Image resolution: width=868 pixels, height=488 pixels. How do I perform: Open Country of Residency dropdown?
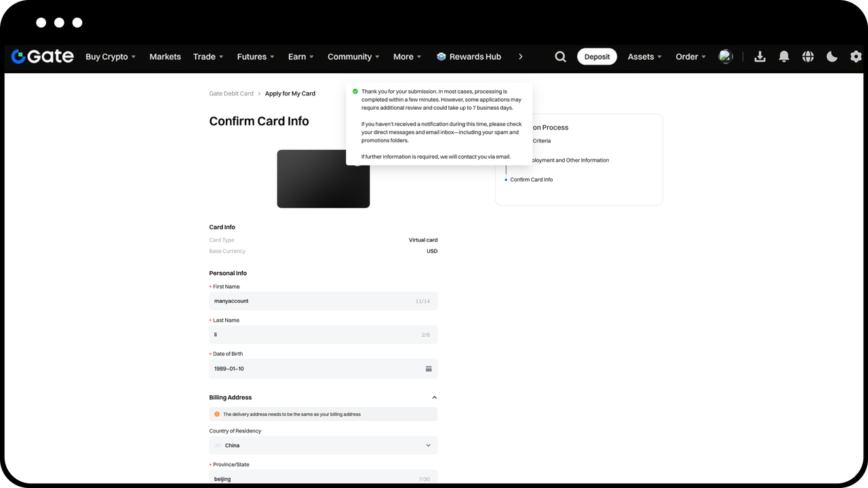[x=323, y=445]
